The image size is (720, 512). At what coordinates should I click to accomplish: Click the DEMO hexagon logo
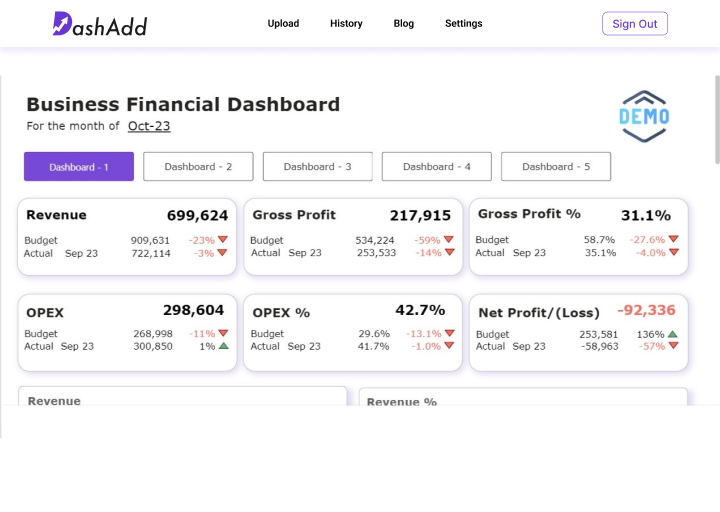point(644,116)
